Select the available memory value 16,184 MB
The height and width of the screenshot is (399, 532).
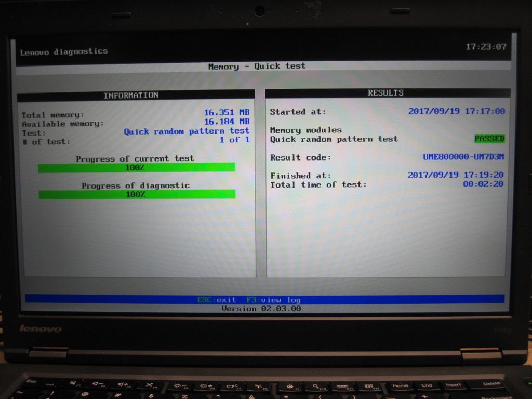click(227, 122)
